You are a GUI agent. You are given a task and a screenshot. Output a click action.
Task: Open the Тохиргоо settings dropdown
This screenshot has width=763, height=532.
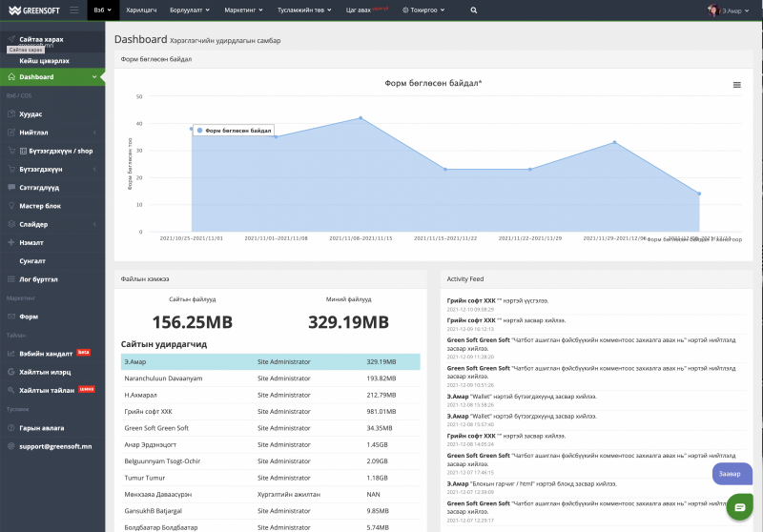pos(423,10)
